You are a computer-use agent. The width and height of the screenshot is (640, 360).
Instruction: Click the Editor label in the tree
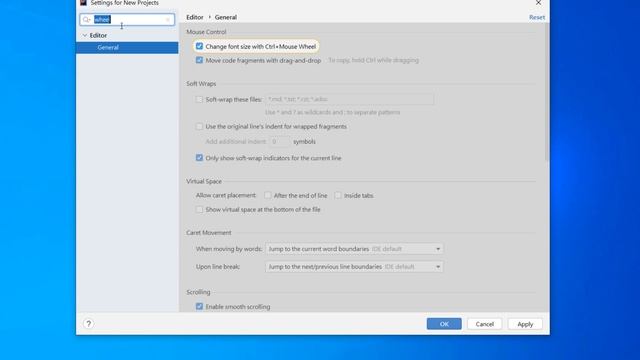(98, 36)
